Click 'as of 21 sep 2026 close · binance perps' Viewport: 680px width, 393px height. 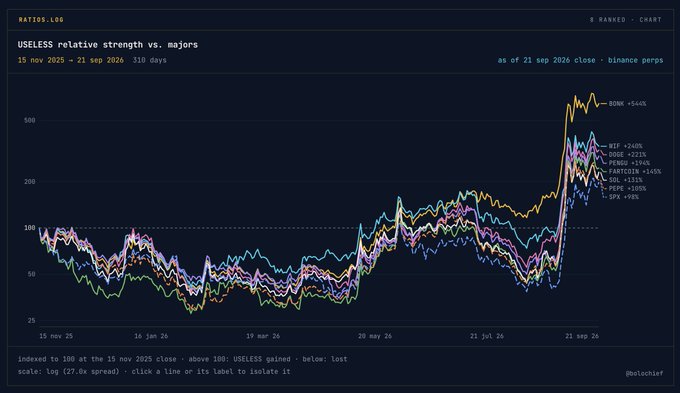[580, 60]
